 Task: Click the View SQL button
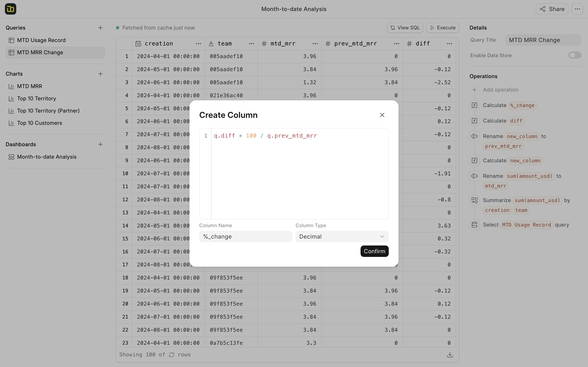(x=405, y=28)
